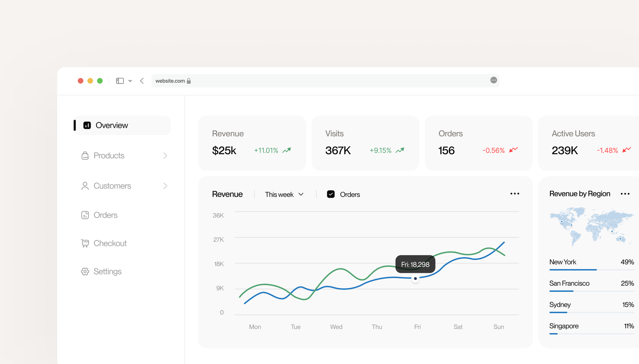This screenshot has height=364, width=639.
Task: Click the yellow minimize window button
Action: (90, 81)
